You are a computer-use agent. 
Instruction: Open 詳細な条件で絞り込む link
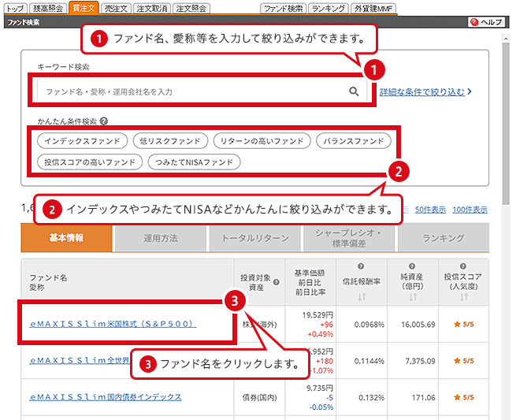[x=422, y=92]
